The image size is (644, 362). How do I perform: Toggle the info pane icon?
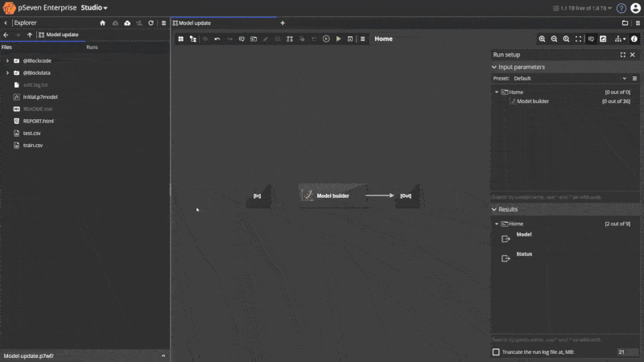634,39
